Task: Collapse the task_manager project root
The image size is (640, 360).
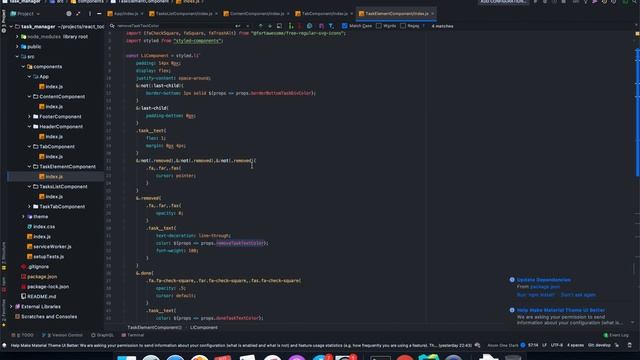Action: coord(11,27)
